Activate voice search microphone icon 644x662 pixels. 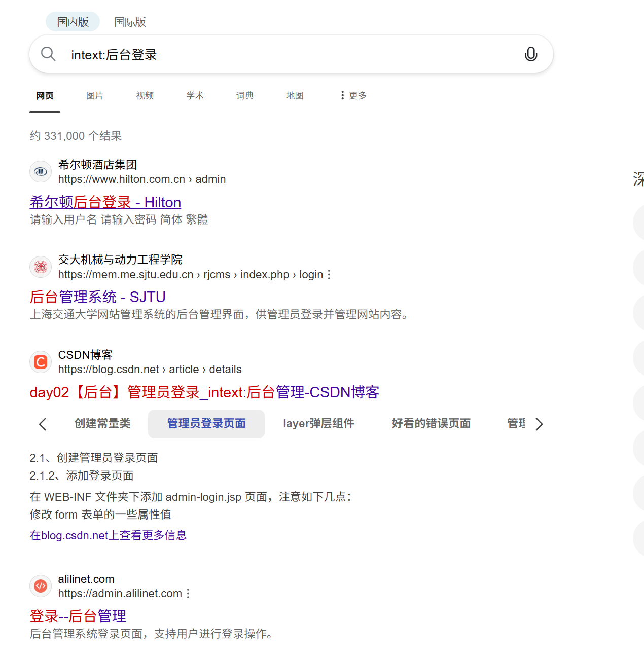click(530, 54)
